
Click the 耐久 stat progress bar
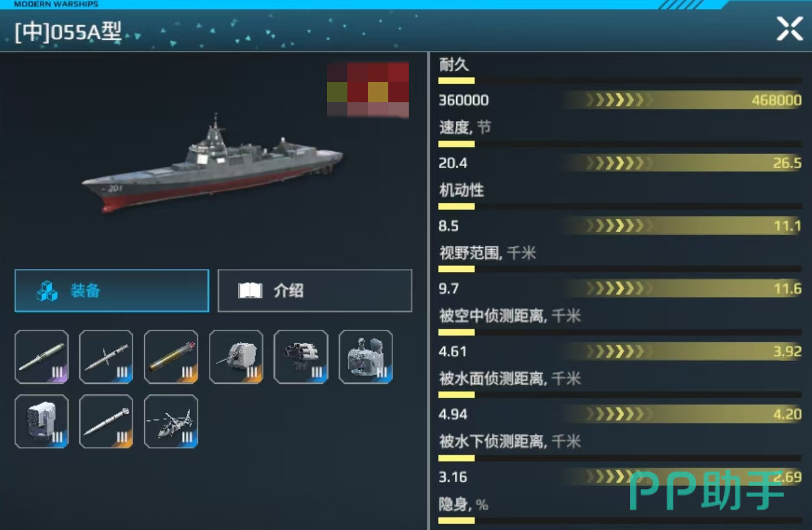pyautogui.click(x=620, y=81)
